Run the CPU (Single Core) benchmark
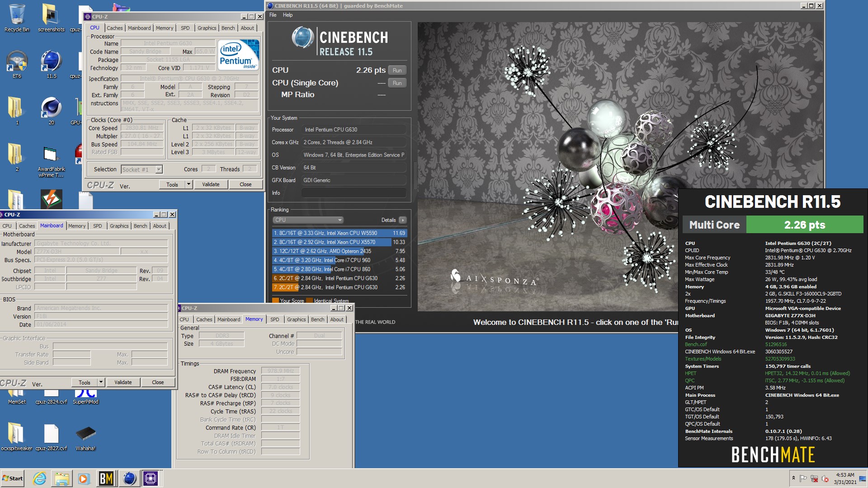Image resolution: width=868 pixels, height=488 pixels. [397, 83]
